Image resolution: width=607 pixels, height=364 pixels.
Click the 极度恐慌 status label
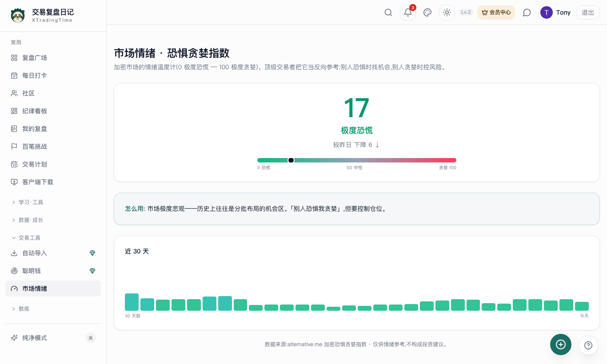click(357, 131)
